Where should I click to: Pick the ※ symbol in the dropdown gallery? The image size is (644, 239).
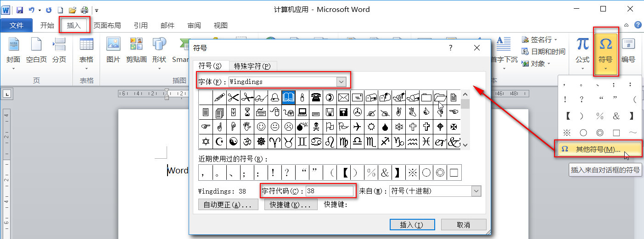pyautogui.click(x=566, y=133)
